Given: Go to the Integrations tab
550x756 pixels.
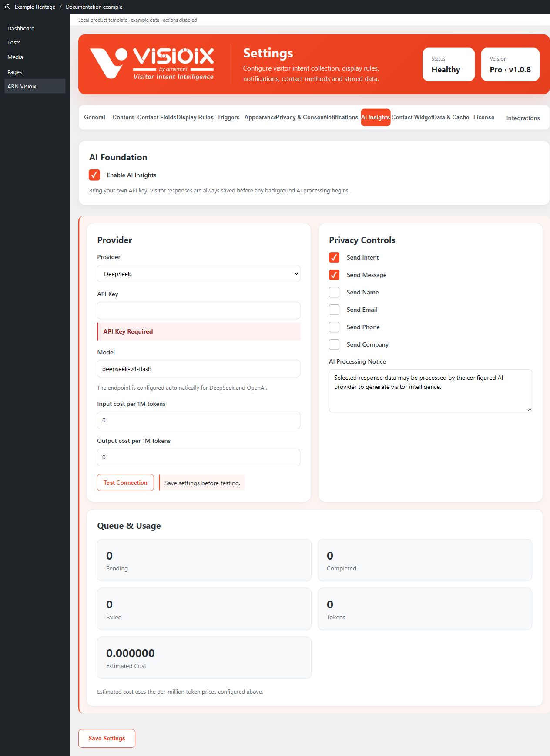Looking at the screenshot, I should click(523, 118).
